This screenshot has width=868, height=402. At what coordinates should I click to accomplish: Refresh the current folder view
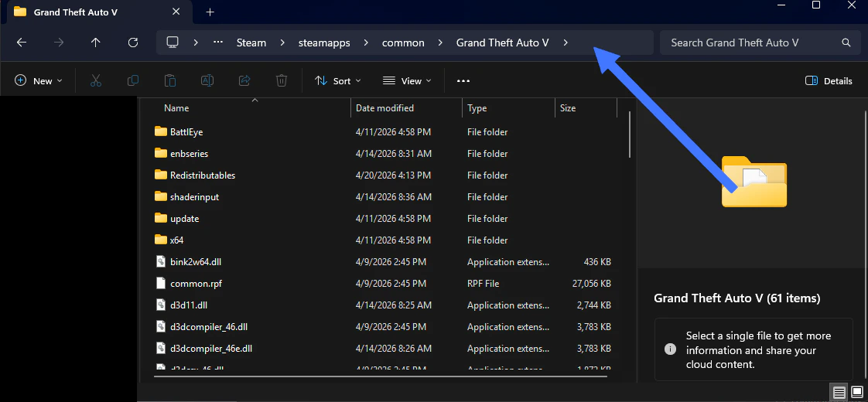(133, 43)
